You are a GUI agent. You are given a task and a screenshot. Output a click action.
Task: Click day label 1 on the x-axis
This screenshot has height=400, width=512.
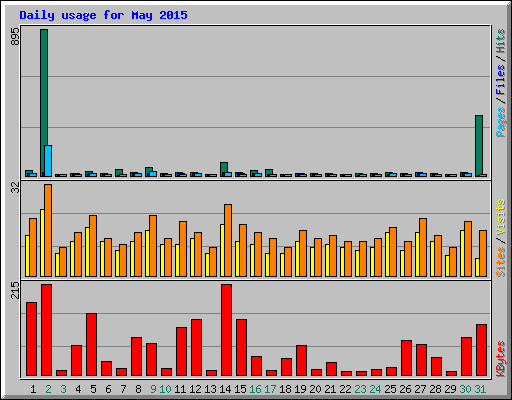(x=33, y=389)
